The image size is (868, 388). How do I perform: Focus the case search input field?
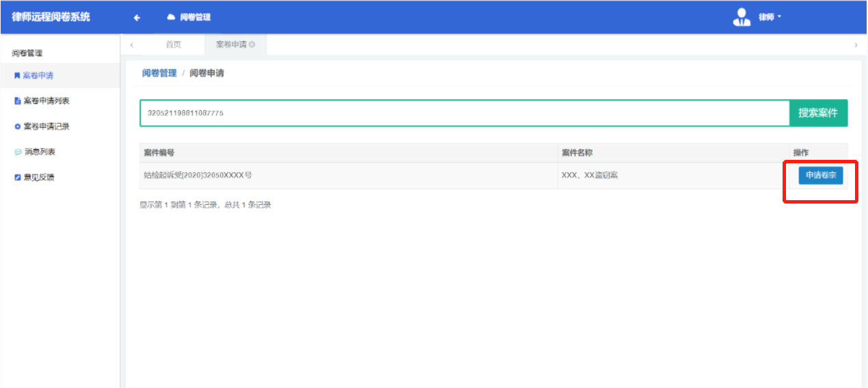click(x=465, y=113)
